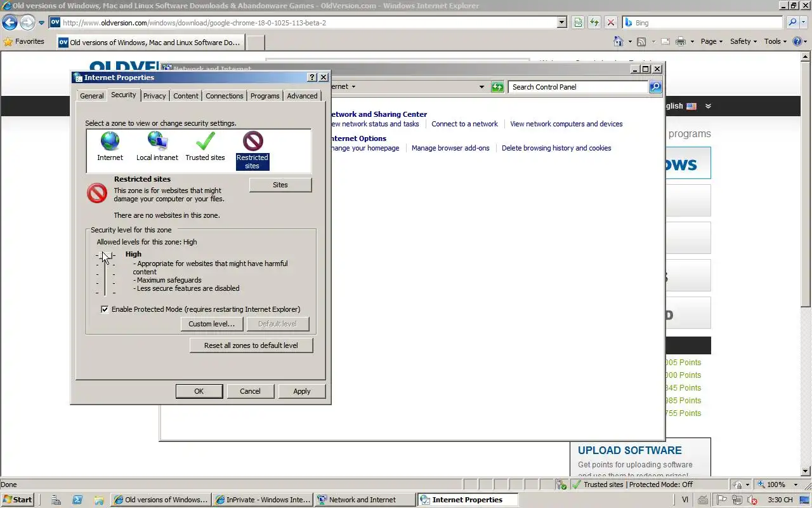Click the Bing search input field
Viewport: 812px width, 508px height.
click(x=703, y=22)
